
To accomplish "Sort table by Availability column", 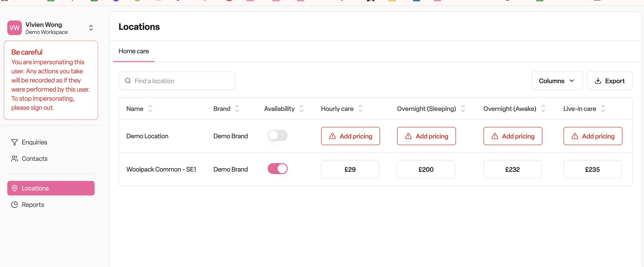I will click(302, 108).
